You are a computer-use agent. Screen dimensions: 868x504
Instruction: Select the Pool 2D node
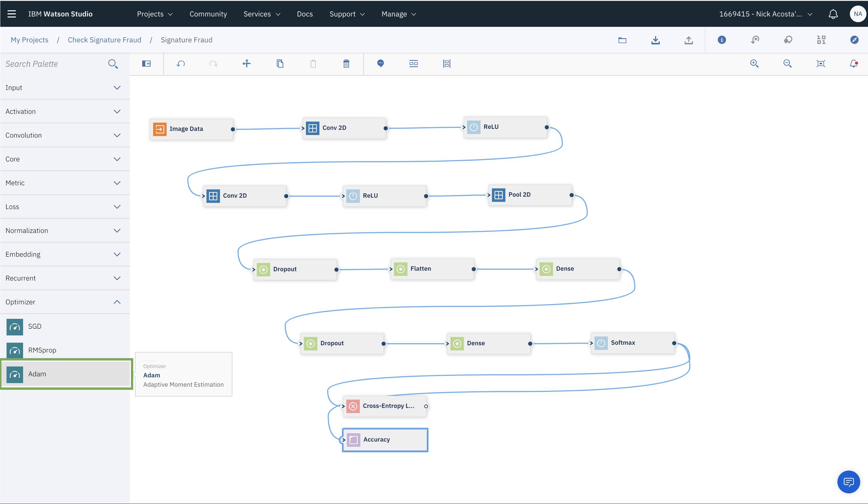pos(530,195)
